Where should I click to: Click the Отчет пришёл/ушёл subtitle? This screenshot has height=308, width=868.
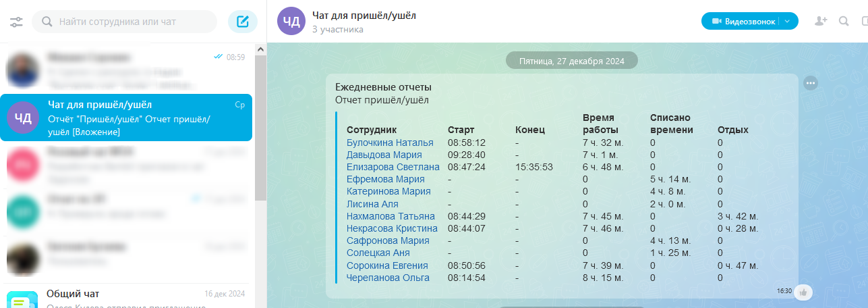(x=382, y=100)
